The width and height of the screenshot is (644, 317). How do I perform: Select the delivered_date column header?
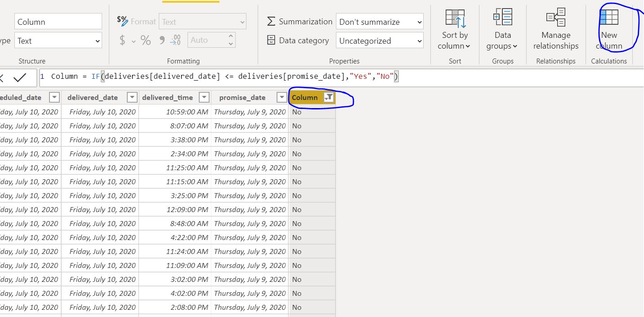[93, 97]
